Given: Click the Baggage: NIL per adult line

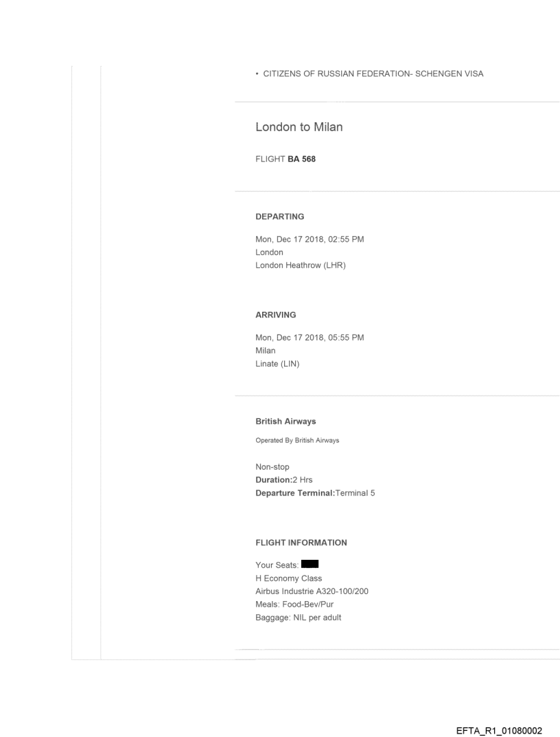Looking at the screenshot, I should [x=299, y=617].
